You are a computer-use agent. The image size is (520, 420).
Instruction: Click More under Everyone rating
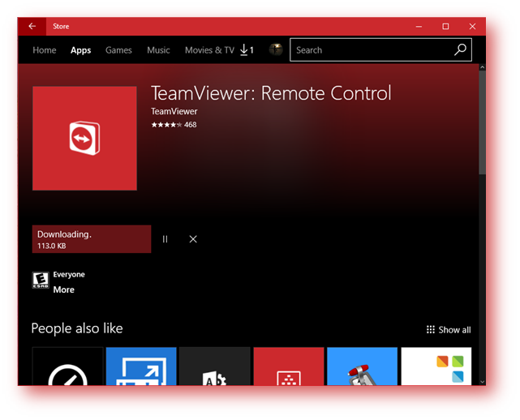point(63,289)
